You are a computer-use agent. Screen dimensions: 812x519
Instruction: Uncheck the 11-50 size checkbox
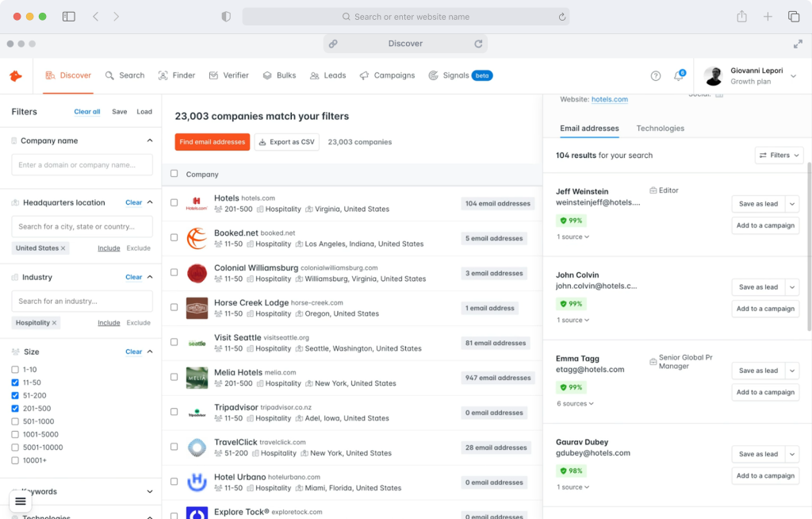click(x=15, y=383)
